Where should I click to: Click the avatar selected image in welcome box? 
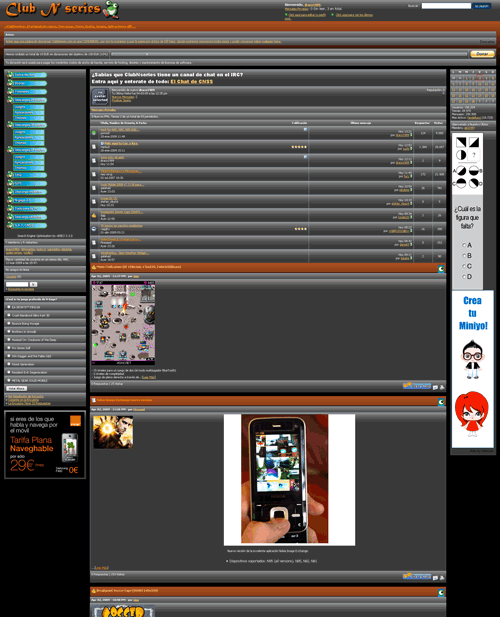[100, 96]
